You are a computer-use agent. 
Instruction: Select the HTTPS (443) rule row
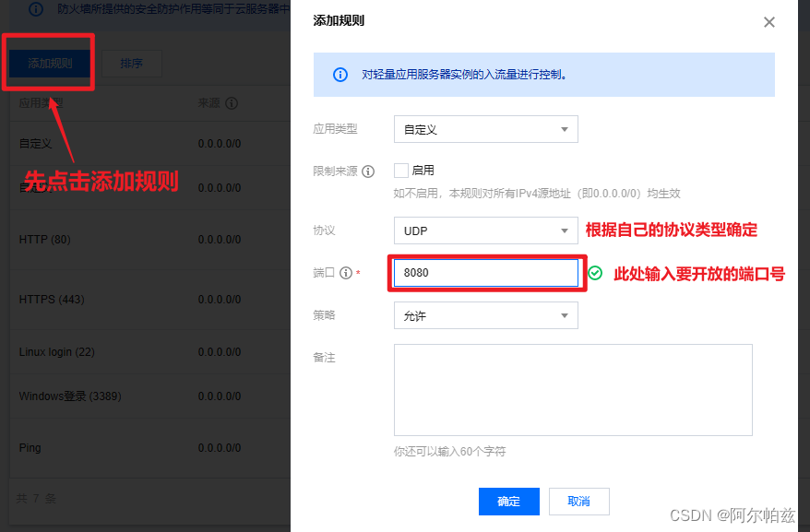pyautogui.click(x=149, y=300)
